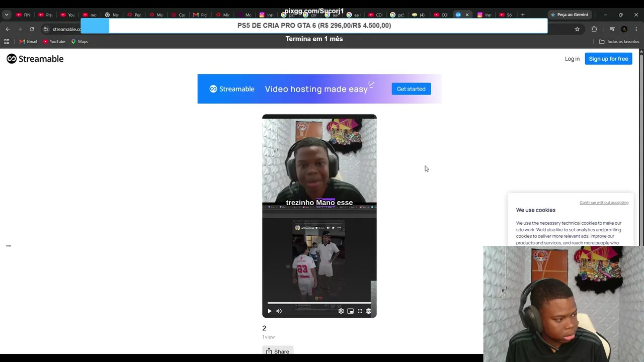
Task: Play the Streamable video
Action: (x=270, y=311)
